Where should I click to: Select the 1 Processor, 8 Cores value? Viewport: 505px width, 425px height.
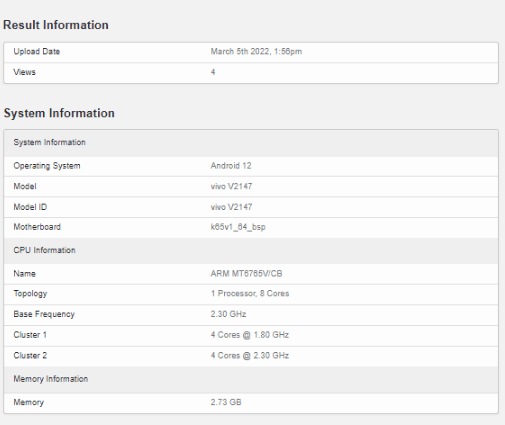[x=250, y=294]
